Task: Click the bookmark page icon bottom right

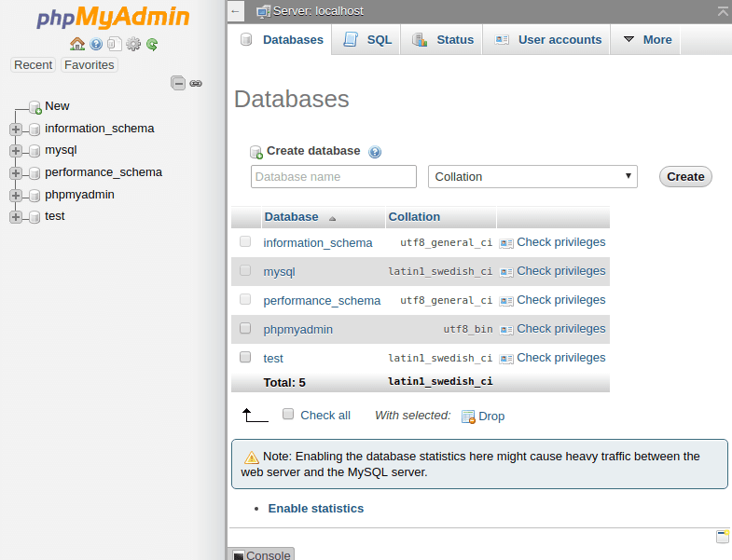Action: [723, 536]
